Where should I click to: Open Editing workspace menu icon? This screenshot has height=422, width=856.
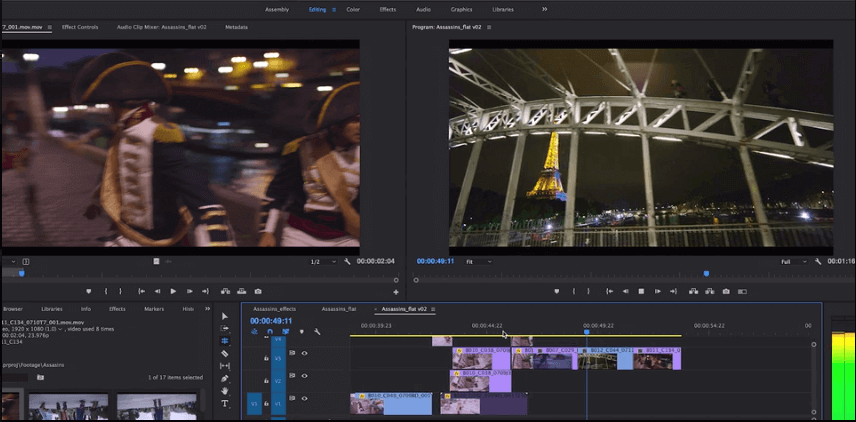334,10
